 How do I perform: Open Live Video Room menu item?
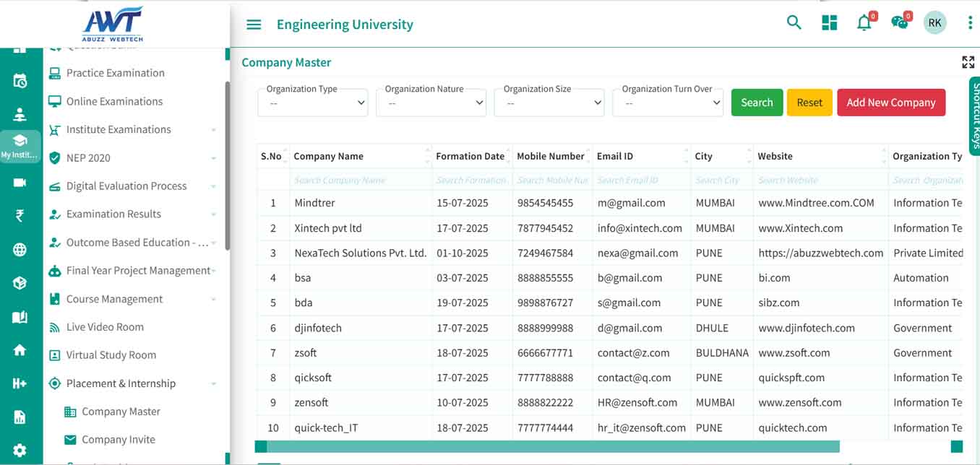[x=105, y=327]
